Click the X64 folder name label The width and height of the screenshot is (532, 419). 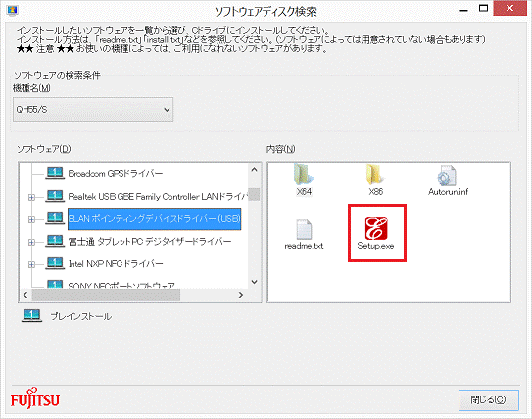(x=304, y=192)
